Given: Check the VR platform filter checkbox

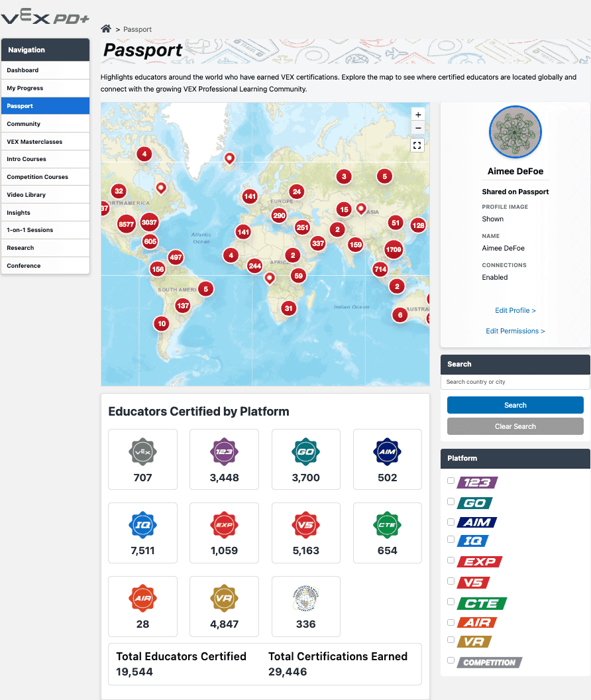Looking at the screenshot, I should pyautogui.click(x=451, y=640).
